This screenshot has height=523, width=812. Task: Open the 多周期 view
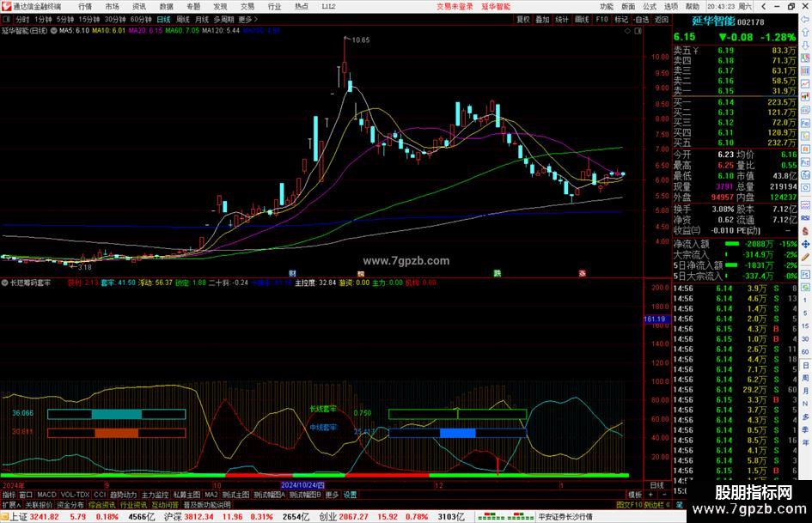point(224,20)
